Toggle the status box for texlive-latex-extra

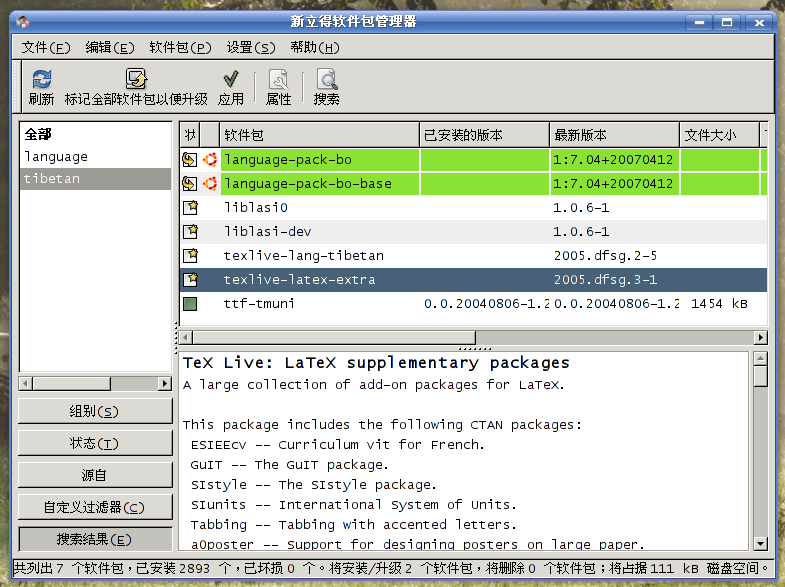190,279
